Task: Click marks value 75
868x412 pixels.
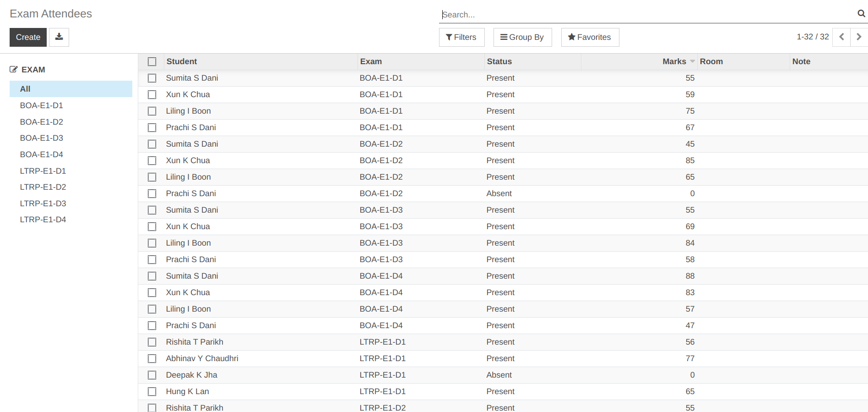Action: coord(690,111)
